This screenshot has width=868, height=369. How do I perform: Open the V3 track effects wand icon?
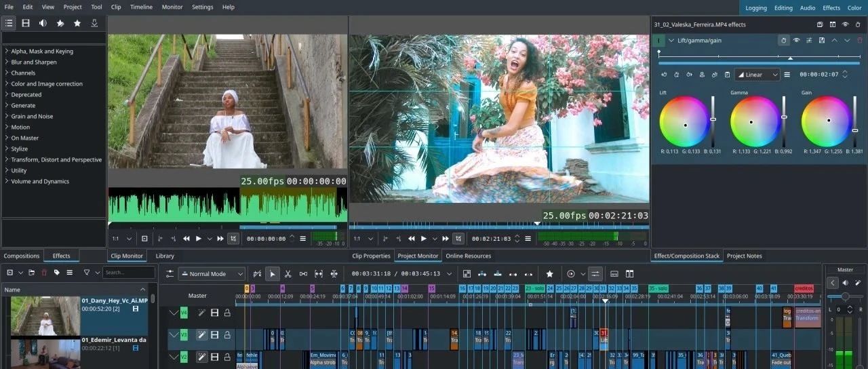coord(201,335)
